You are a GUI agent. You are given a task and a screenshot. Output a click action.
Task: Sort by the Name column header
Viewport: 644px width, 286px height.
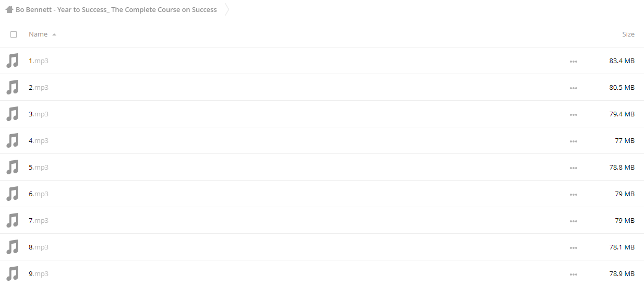pyautogui.click(x=38, y=34)
